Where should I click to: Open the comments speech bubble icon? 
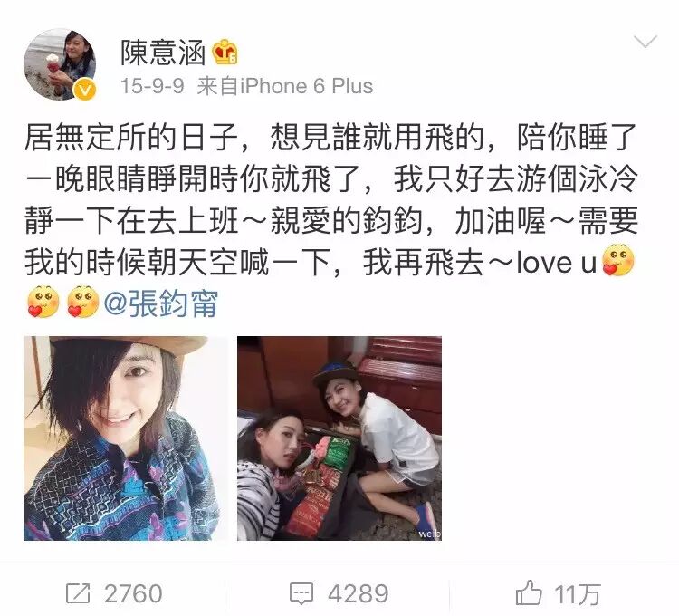(x=301, y=593)
